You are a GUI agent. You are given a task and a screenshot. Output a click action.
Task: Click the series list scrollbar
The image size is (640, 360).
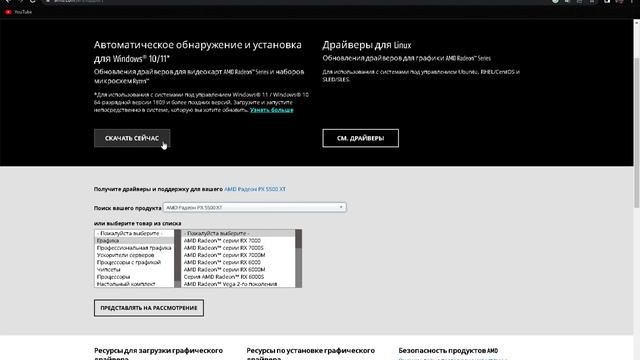pos(298,258)
